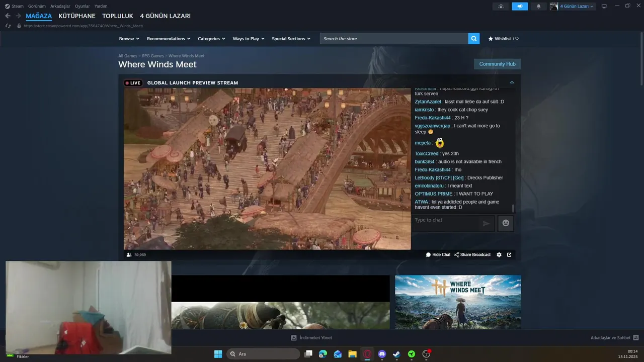Pop out the broadcast in new window
This screenshot has height=362, width=644.
[x=509, y=255]
